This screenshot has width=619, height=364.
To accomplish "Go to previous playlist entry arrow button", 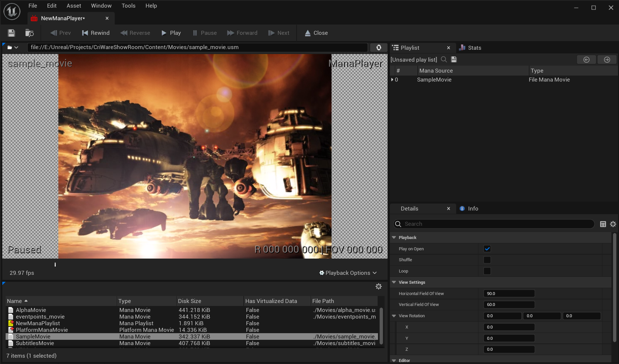I will click(587, 60).
